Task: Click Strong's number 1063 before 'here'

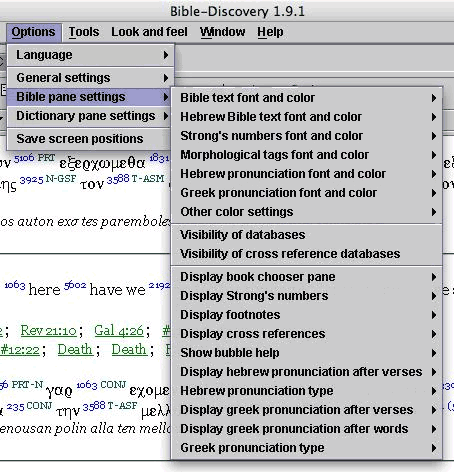Action: pos(15,286)
